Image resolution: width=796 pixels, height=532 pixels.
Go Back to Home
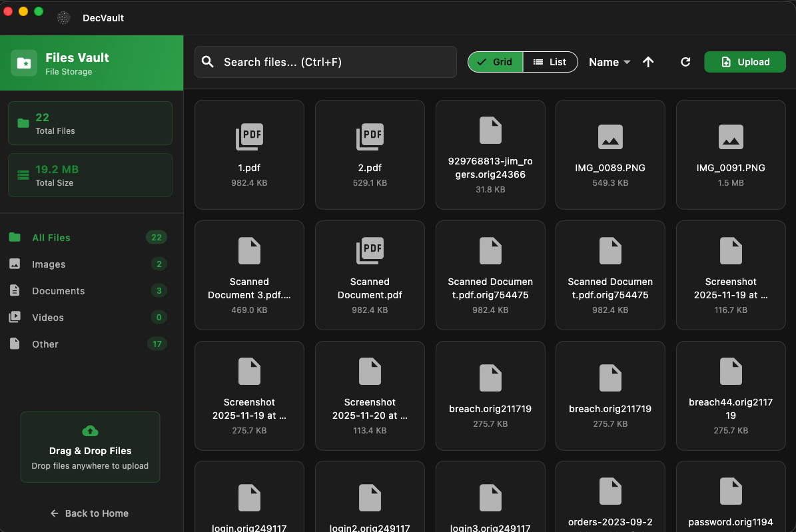click(89, 513)
